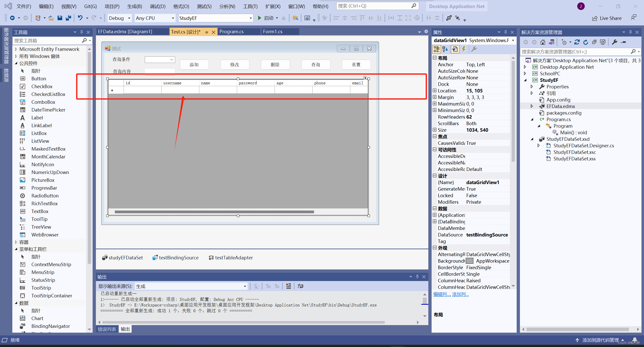Click the 编辑列... link

[441, 294]
